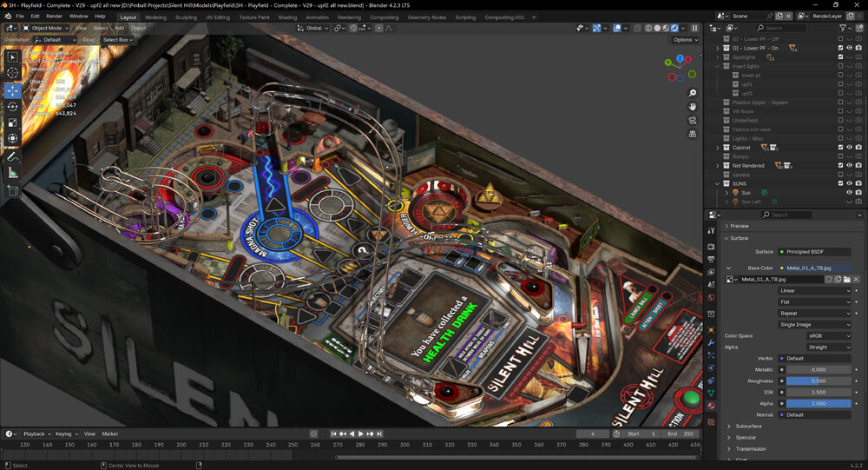Open the Material properties tab icon

712,407
